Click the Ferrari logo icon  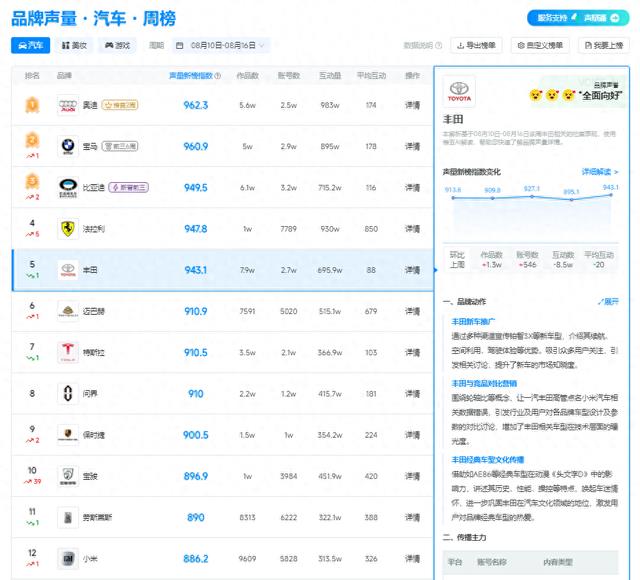[68, 228]
